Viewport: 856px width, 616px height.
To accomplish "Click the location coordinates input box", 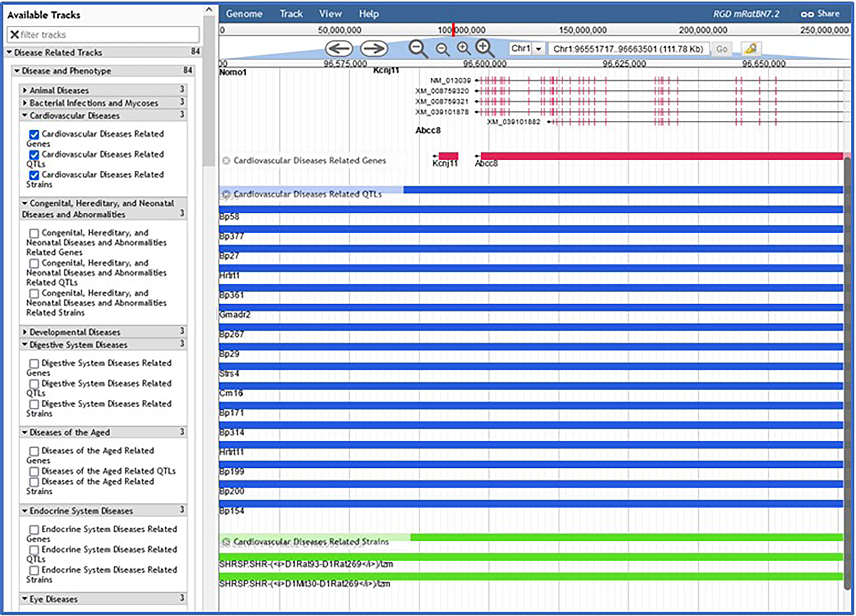I will click(629, 49).
